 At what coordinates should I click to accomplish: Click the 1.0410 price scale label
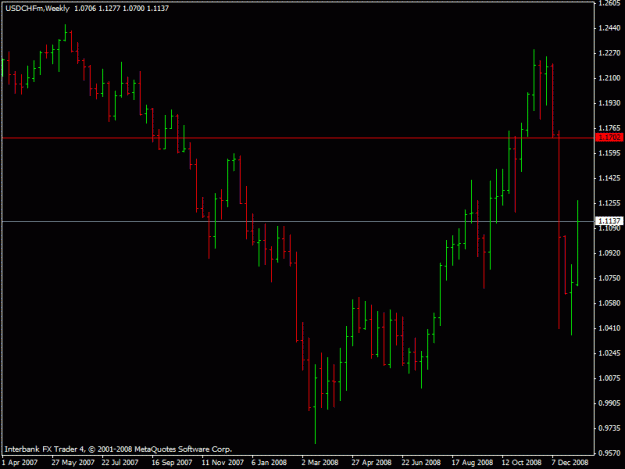pos(609,328)
